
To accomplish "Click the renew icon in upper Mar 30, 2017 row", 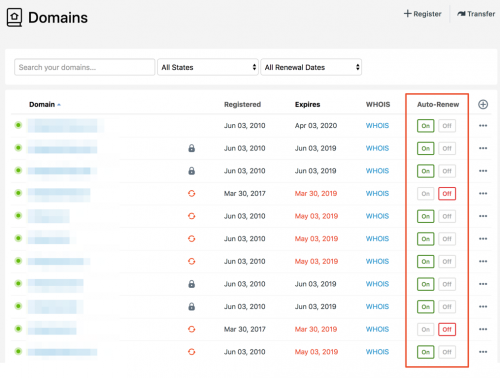I will click(x=191, y=193).
